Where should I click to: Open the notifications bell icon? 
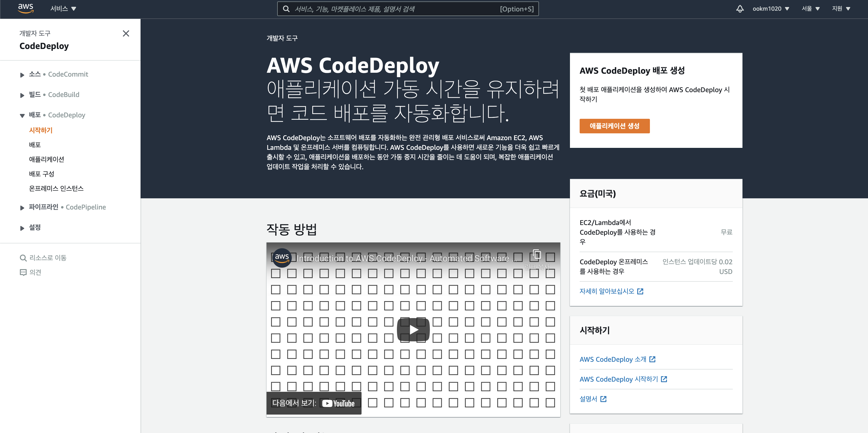coord(740,9)
